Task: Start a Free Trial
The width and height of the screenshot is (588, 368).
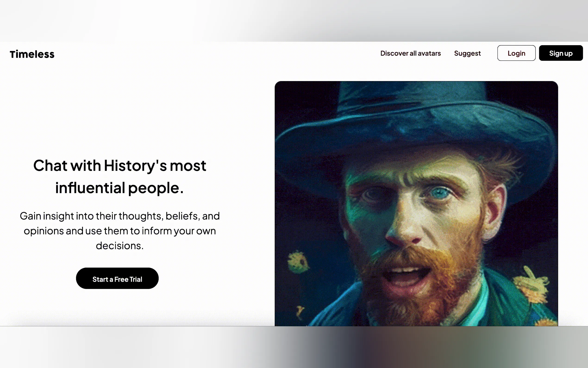Action: [117, 279]
